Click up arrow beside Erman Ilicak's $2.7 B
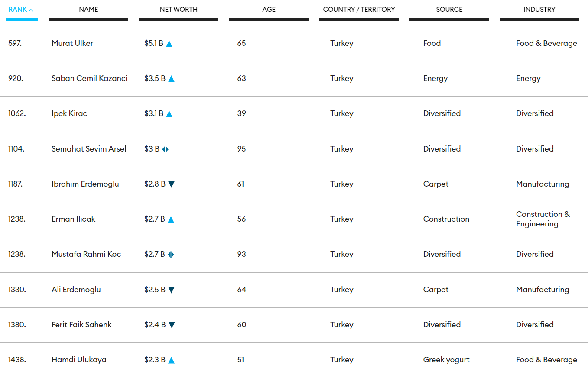 (x=171, y=219)
